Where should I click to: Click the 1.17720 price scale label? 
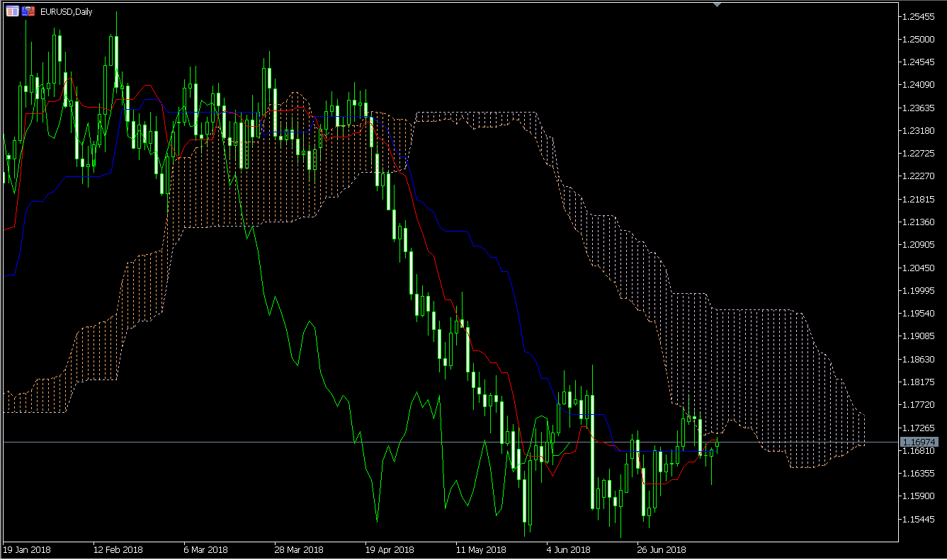tap(917, 405)
